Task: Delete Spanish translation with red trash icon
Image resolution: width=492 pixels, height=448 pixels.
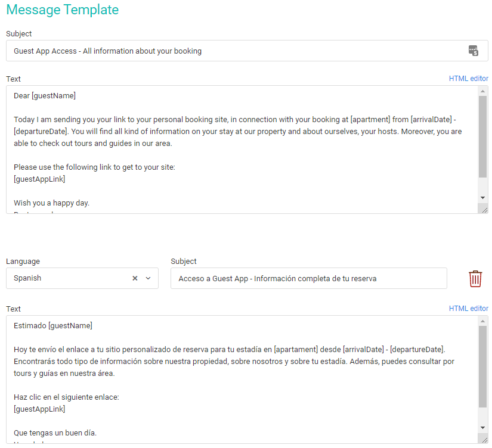Action: [475, 278]
